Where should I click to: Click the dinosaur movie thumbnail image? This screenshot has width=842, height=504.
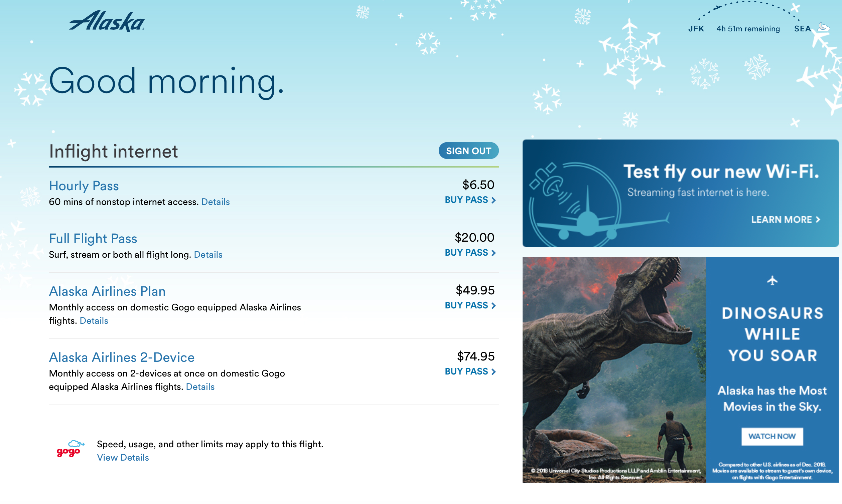click(x=614, y=369)
